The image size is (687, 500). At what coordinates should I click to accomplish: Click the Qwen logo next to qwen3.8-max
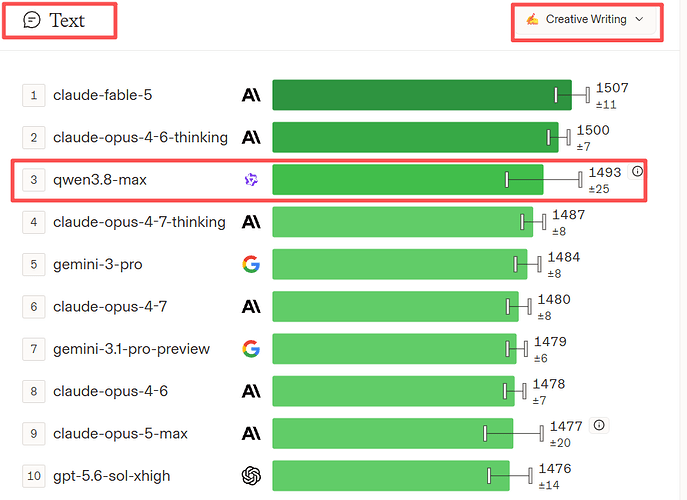(x=251, y=180)
